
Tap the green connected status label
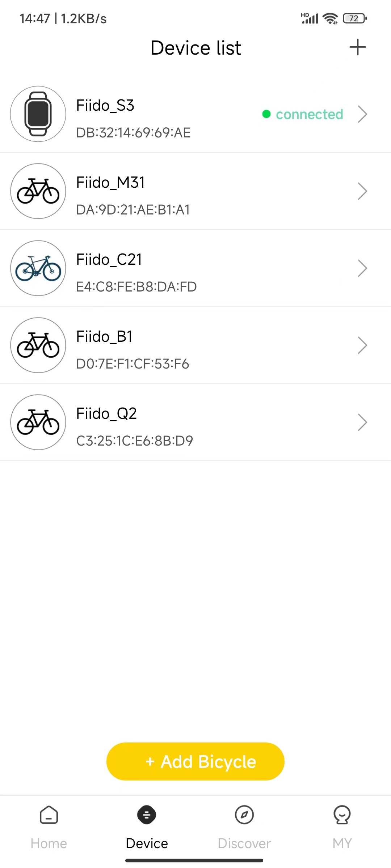(310, 114)
